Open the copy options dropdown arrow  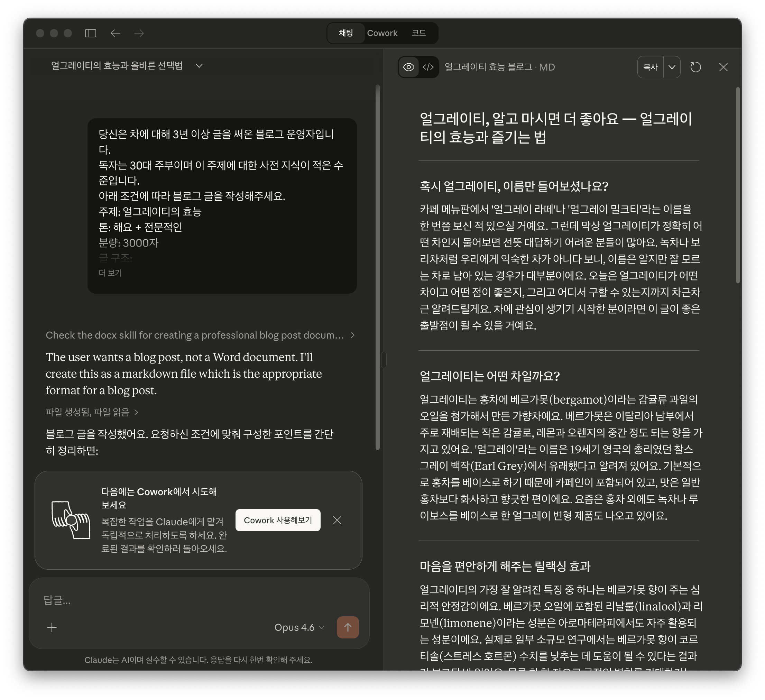[x=672, y=67]
